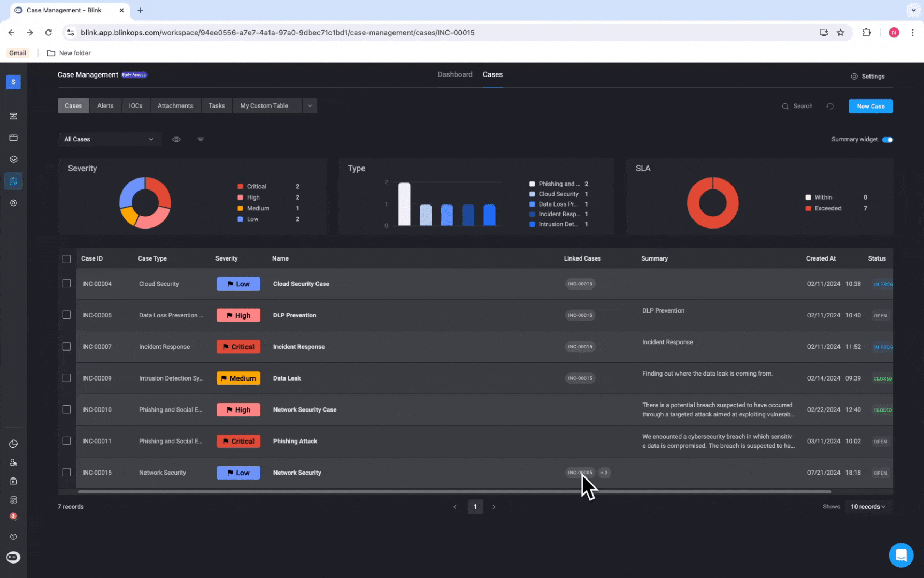
Task: Click the Medium severity tag on Data Leak
Action: [238, 378]
